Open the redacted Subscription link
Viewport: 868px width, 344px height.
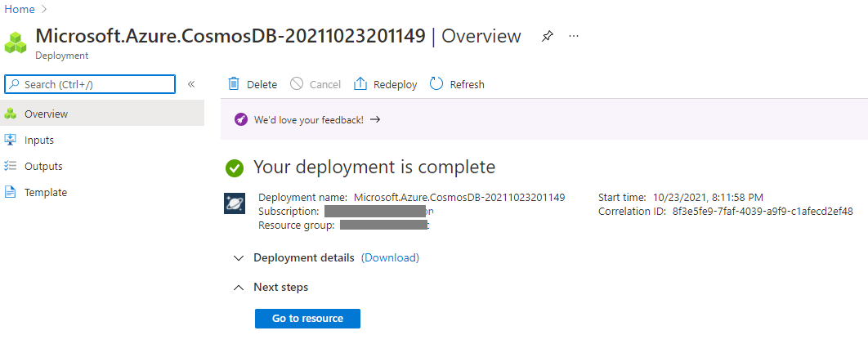pos(379,212)
